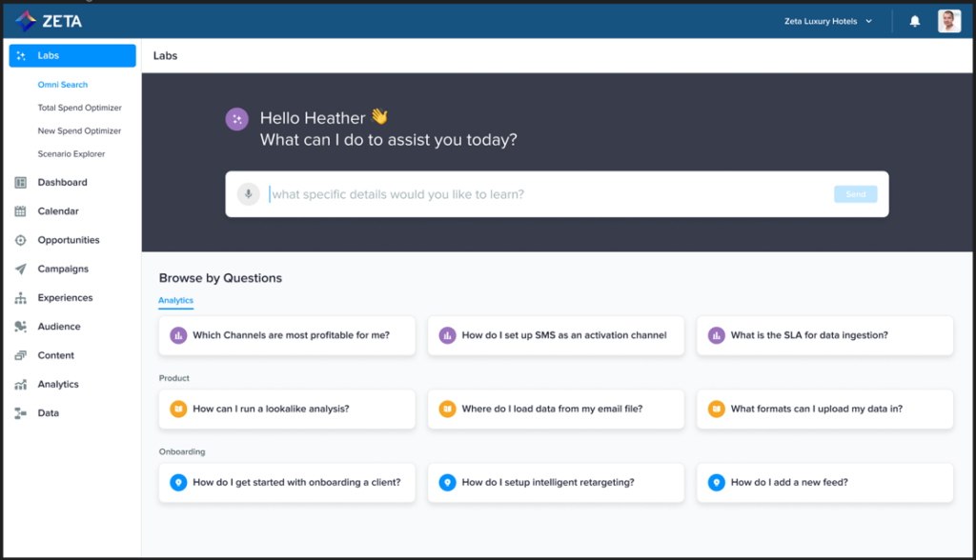The image size is (976, 560).
Task: Select Total Spend Optimizer submenu item
Action: [80, 108]
